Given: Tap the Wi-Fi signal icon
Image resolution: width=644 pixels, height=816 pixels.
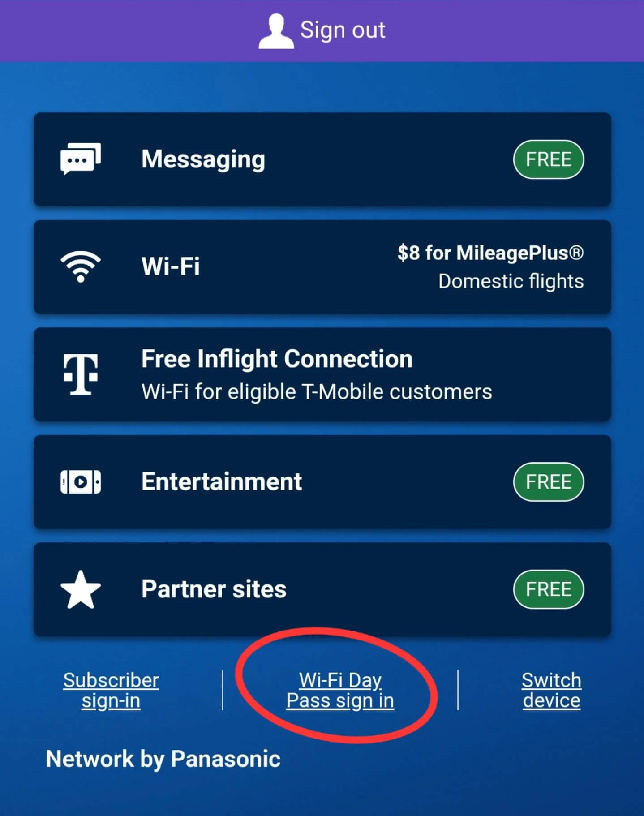Looking at the screenshot, I should click(81, 266).
